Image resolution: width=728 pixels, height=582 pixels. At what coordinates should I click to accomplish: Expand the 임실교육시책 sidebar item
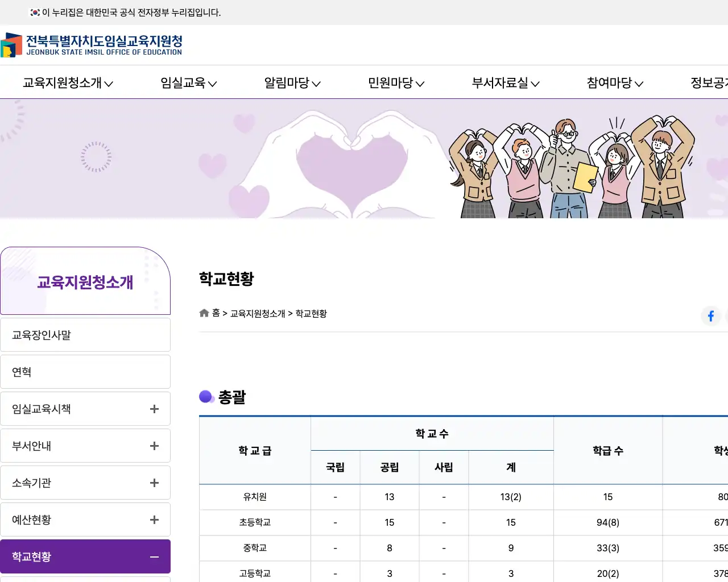click(x=154, y=409)
